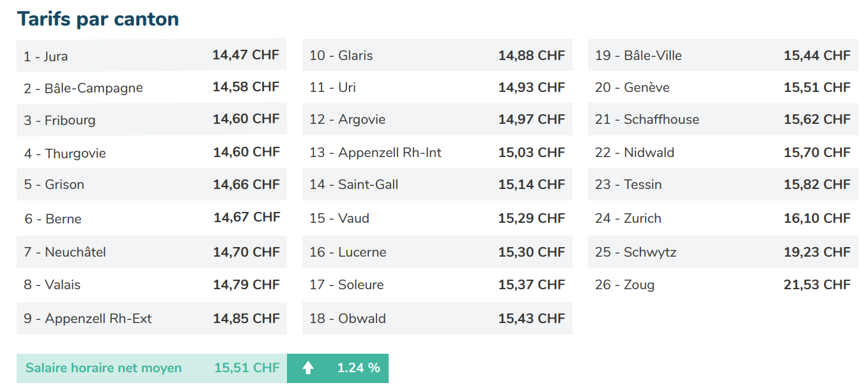Click the Bâle-Campagne row
Image resolution: width=868 pixels, height=392 pixels.
tap(151, 87)
